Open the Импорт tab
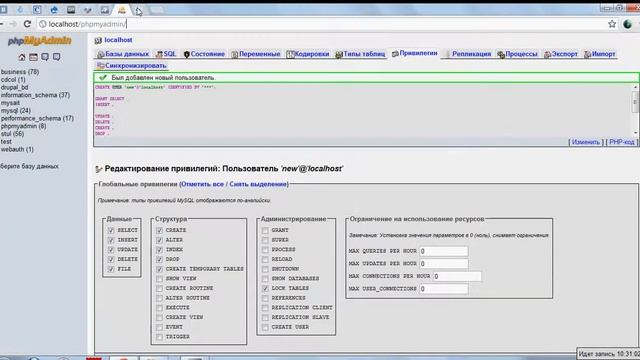640x360 pixels. click(x=600, y=54)
